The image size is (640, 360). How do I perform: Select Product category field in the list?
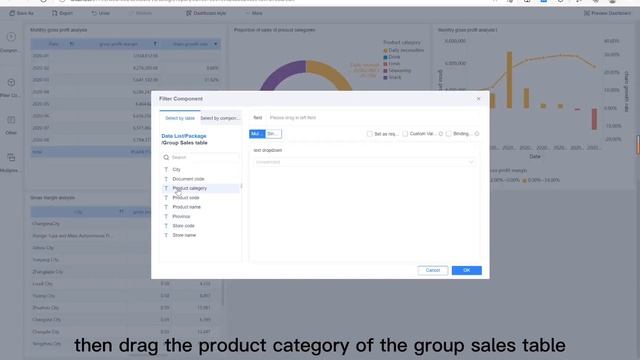(x=201, y=188)
